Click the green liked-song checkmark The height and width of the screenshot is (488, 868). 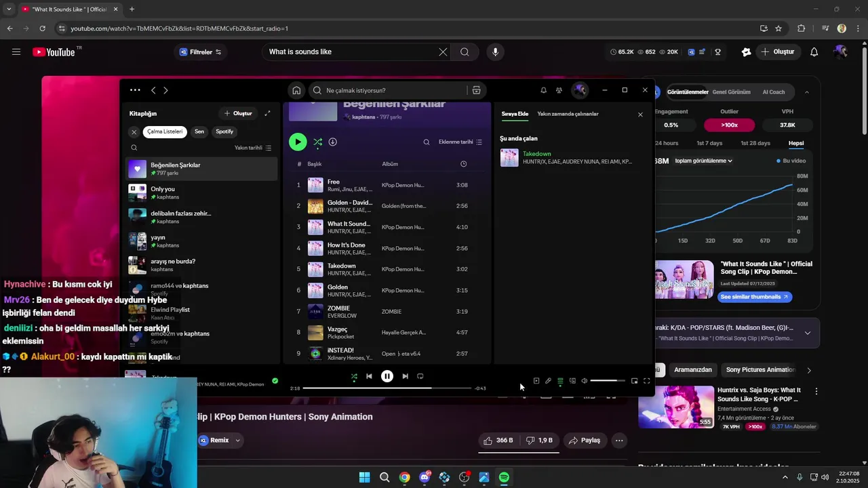275,381
